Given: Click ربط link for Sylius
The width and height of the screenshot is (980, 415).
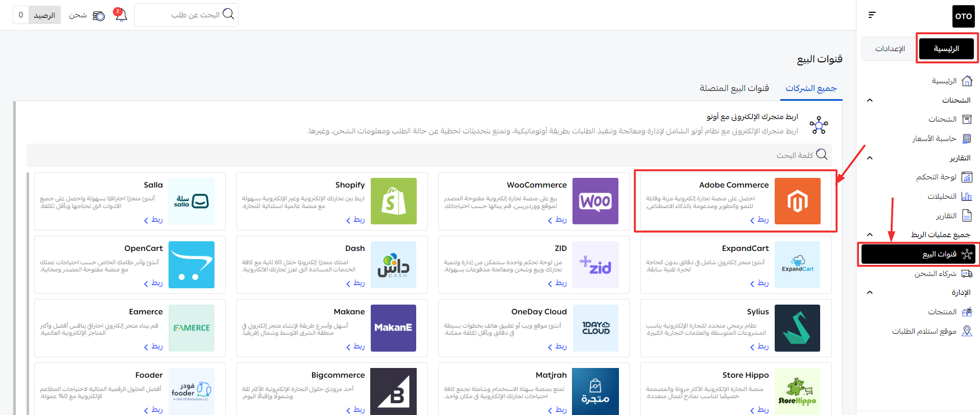Looking at the screenshot, I should pos(759,346).
